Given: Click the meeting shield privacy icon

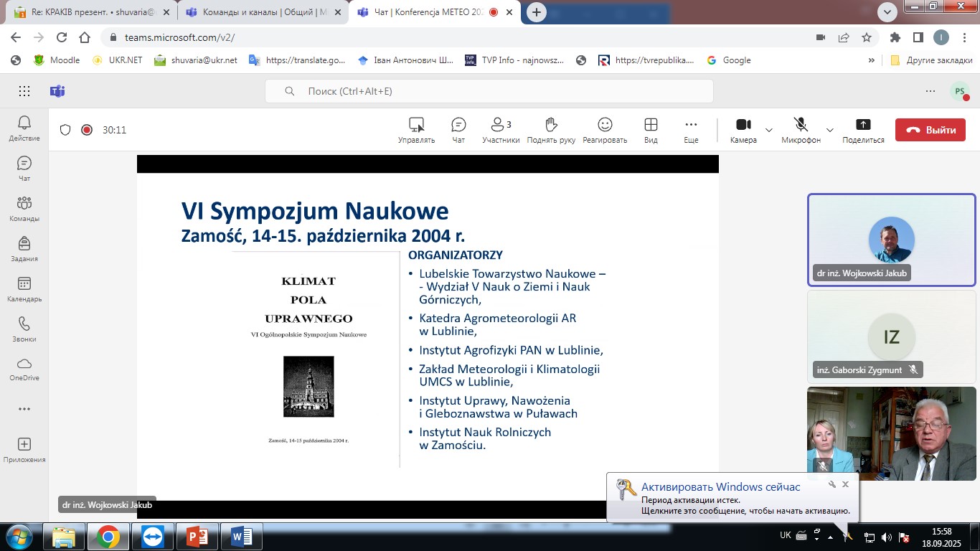Looking at the screenshot, I should click(x=65, y=130).
